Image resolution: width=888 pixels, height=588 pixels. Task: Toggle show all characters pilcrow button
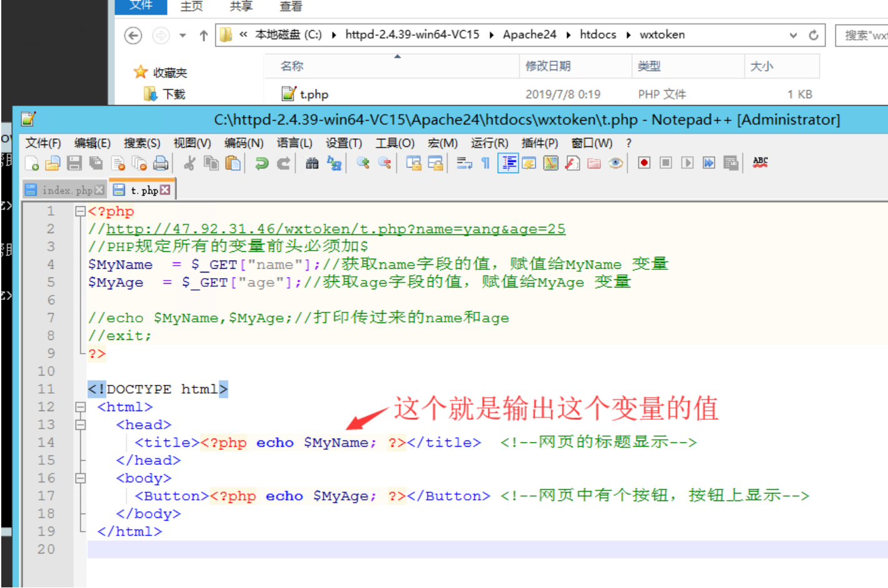click(x=485, y=164)
